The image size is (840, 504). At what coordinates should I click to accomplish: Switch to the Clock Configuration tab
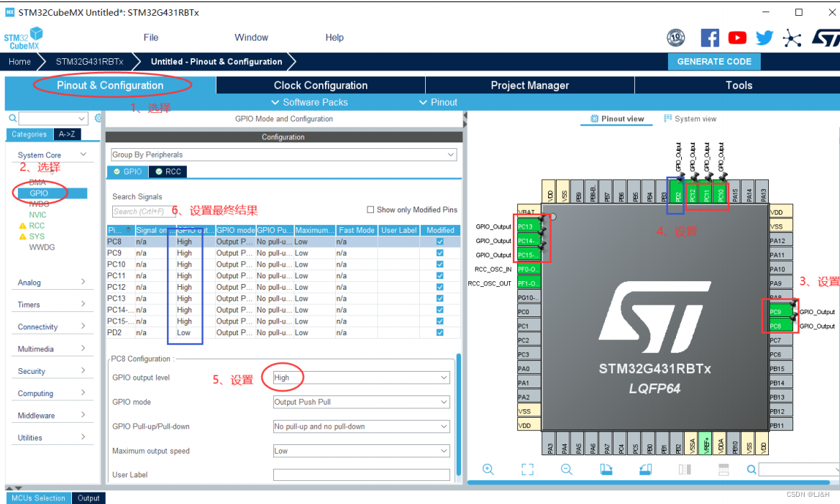pyautogui.click(x=320, y=85)
